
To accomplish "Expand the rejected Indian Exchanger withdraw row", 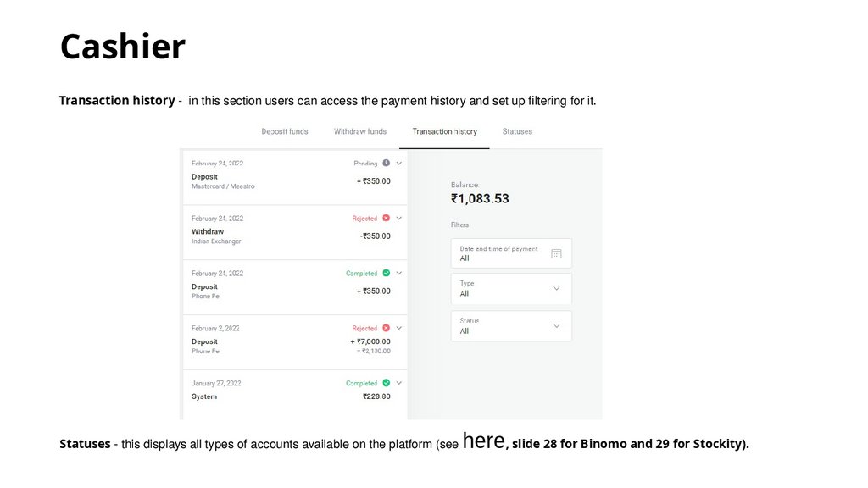I will coord(398,218).
